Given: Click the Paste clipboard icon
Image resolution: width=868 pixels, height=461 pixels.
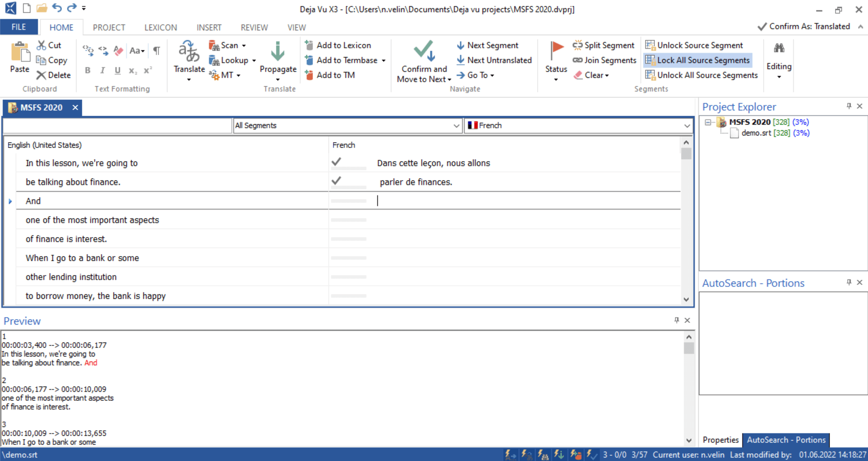Looking at the screenshot, I should click(20, 52).
